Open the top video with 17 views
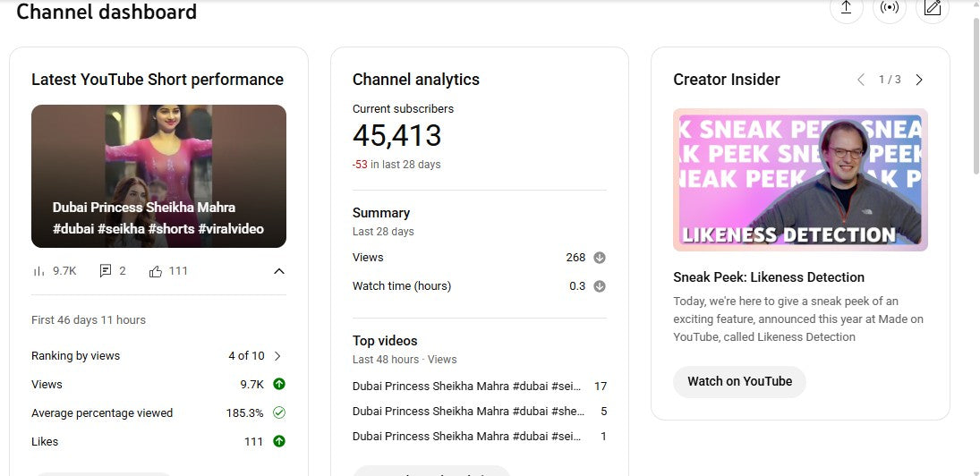980x476 pixels. click(x=467, y=387)
